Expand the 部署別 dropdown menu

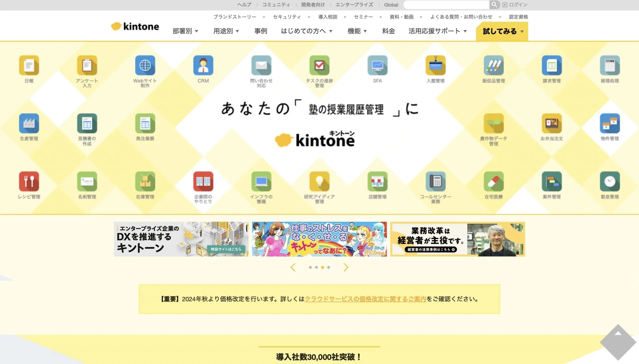coord(185,31)
